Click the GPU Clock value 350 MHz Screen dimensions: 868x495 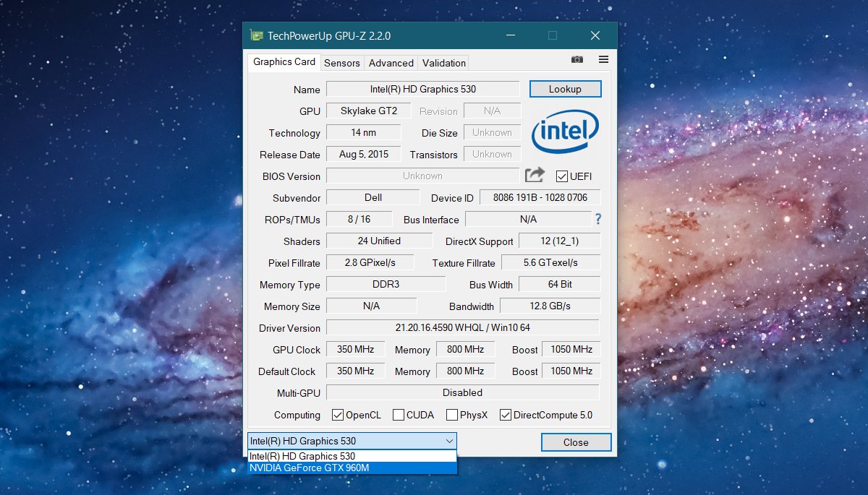(355, 349)
